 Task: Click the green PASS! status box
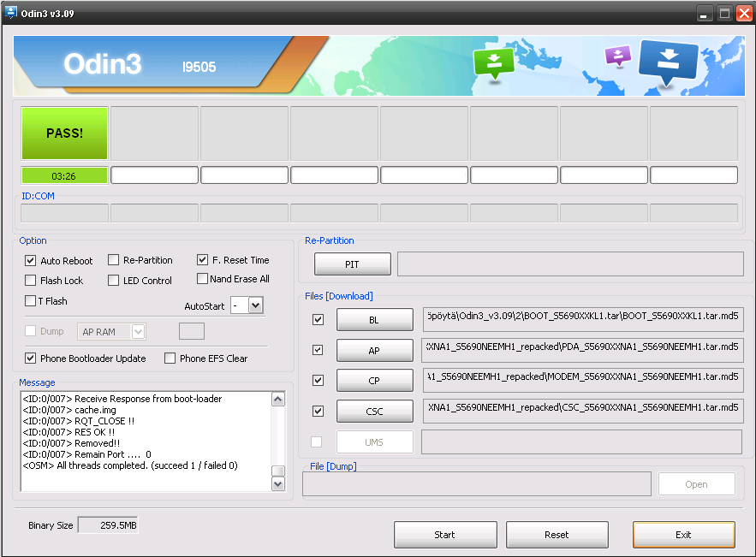click(x=65, y=133)
